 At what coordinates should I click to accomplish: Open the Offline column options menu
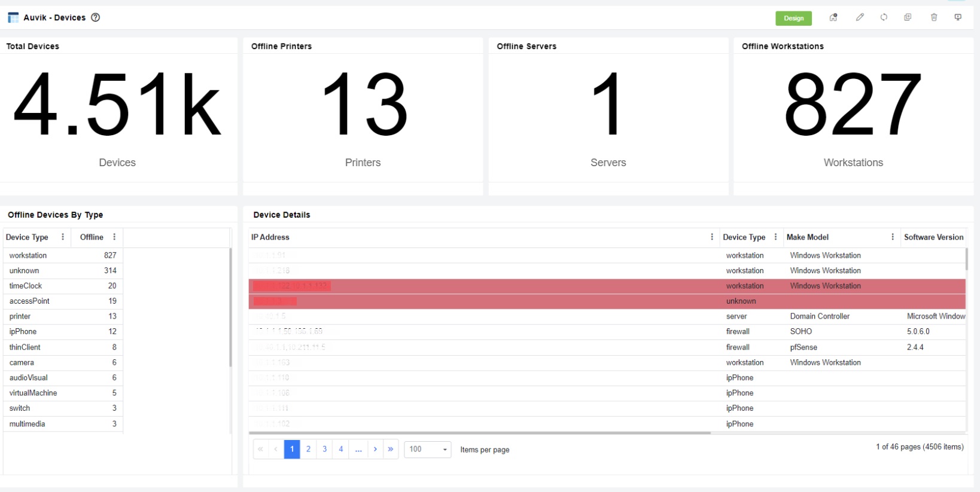pyautogui.click(x=114, y=237)
